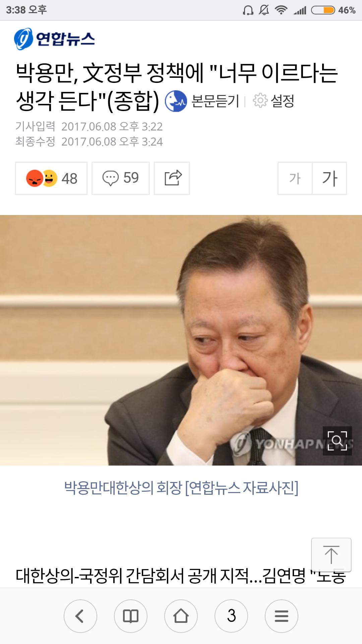
Task: View the 48 emoji reactions
Action: click(51, 178)
